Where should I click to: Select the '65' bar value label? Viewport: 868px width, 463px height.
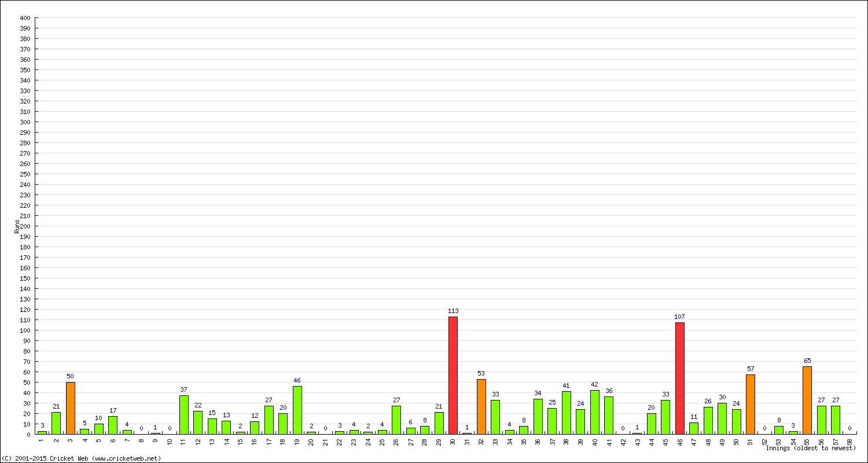(x=807, y=361)
